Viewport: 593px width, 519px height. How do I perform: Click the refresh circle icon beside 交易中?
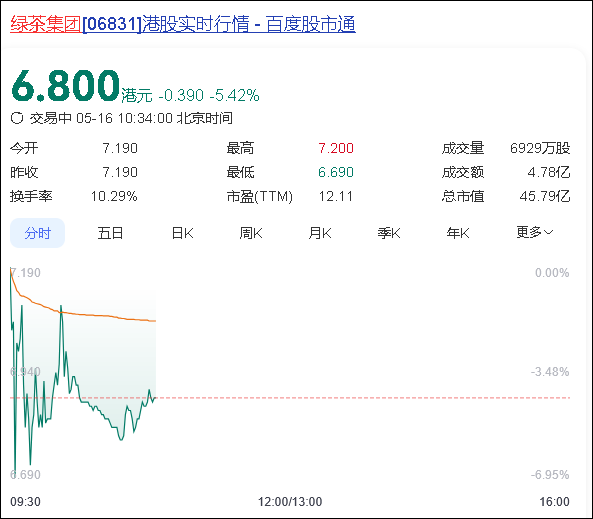pyautogui.click(x=17, y=118)
